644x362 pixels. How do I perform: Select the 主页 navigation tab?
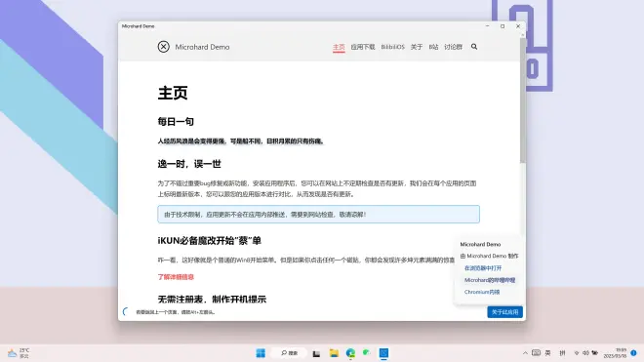pyautogui.click(x=339, y=47)
